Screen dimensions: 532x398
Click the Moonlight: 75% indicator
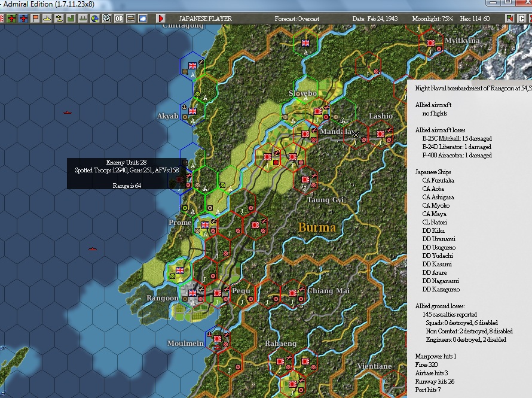[433, 19]
